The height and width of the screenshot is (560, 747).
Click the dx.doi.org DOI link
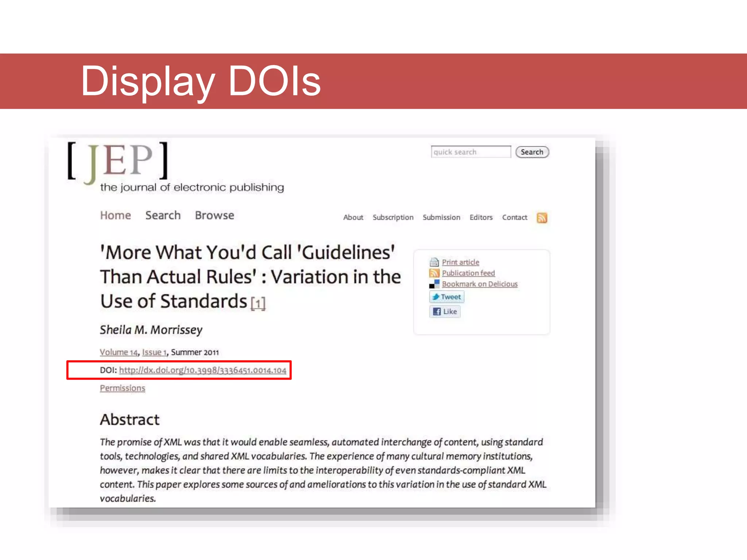(202, 370)
